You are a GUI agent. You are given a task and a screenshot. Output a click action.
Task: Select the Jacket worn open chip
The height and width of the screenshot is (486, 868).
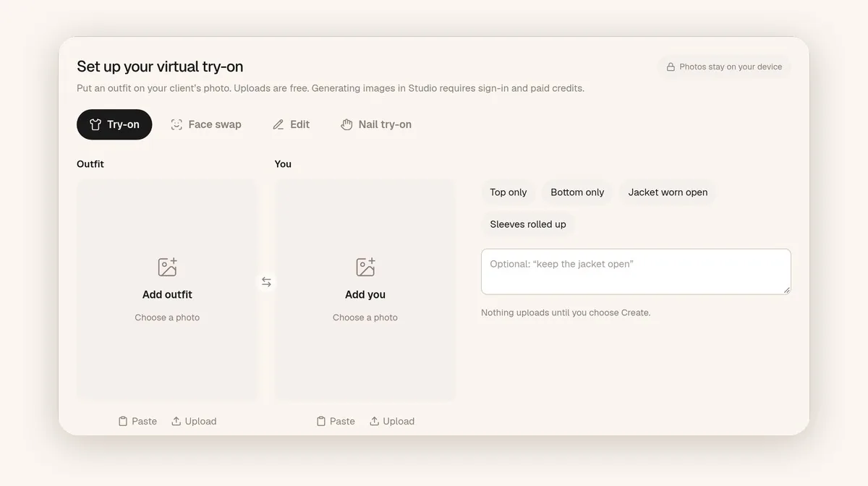coord(668,192)
